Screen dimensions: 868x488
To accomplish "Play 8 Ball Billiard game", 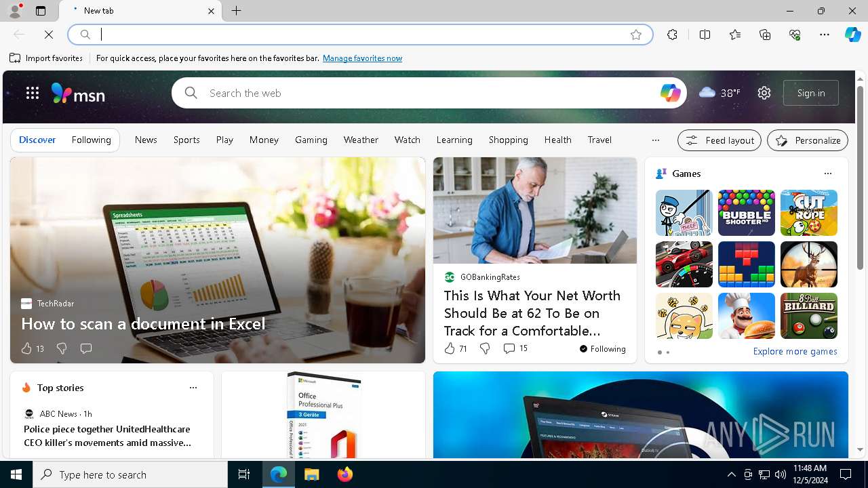I will click(809, 316).
